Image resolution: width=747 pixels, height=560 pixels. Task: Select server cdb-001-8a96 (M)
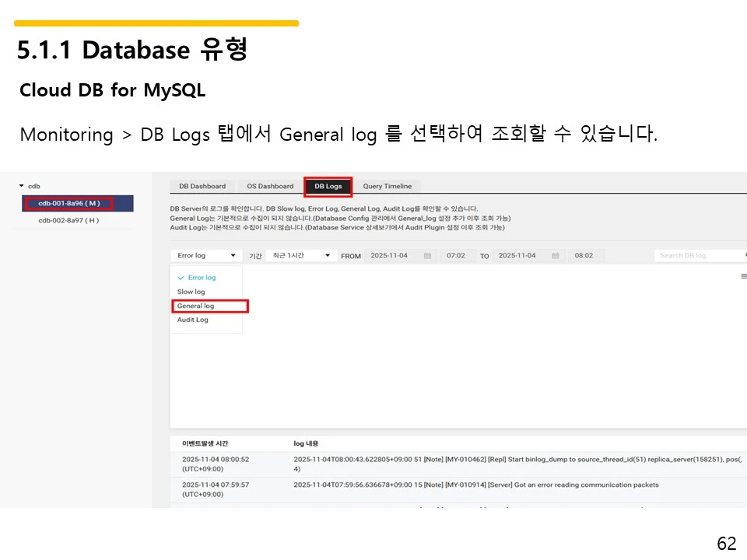click(78, 203)
